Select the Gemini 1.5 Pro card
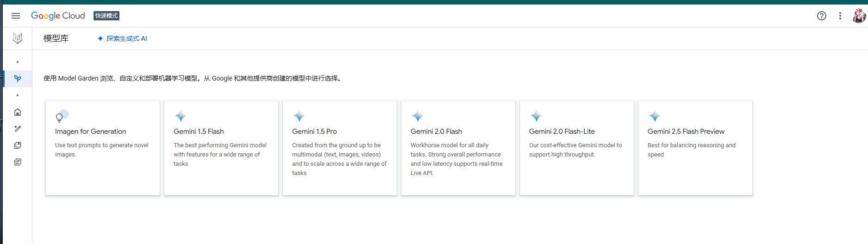Image resolution: width=868 pixels, height=244 pixels. [x=340, y=148]
